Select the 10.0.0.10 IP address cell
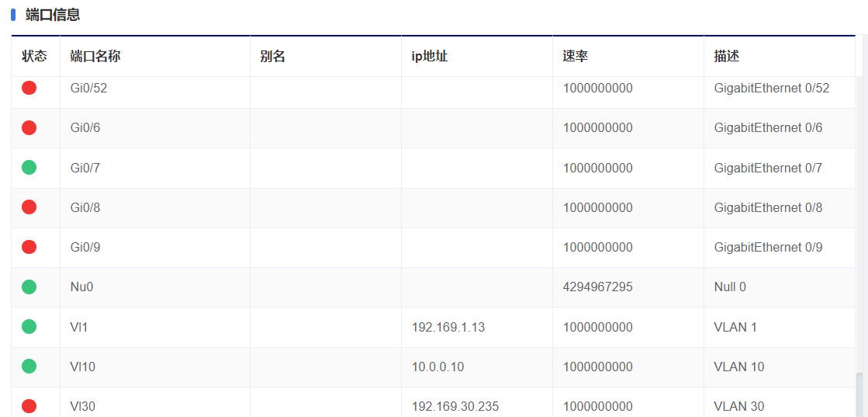This screenshot has width=868, height=417. 477,367
